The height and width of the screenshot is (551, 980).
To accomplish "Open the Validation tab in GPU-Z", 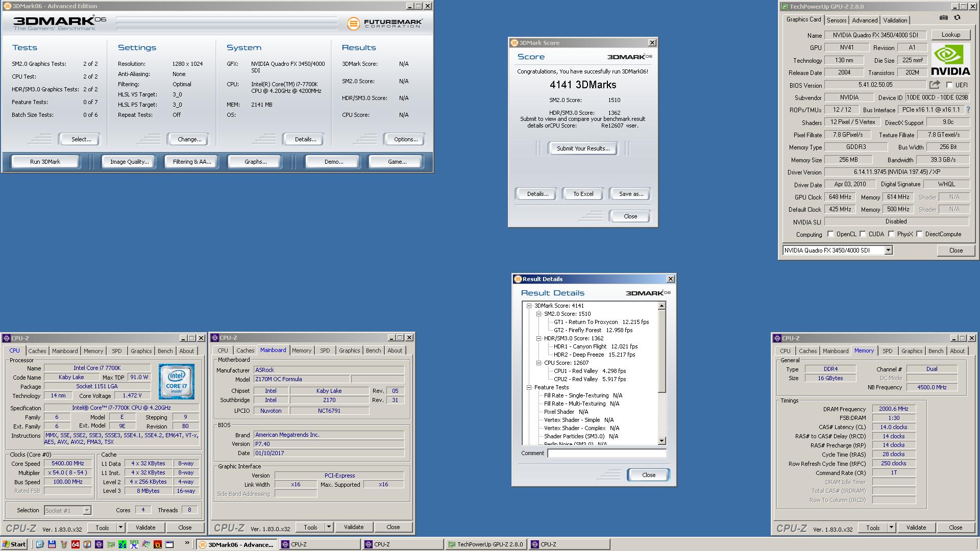I will 895,20.
